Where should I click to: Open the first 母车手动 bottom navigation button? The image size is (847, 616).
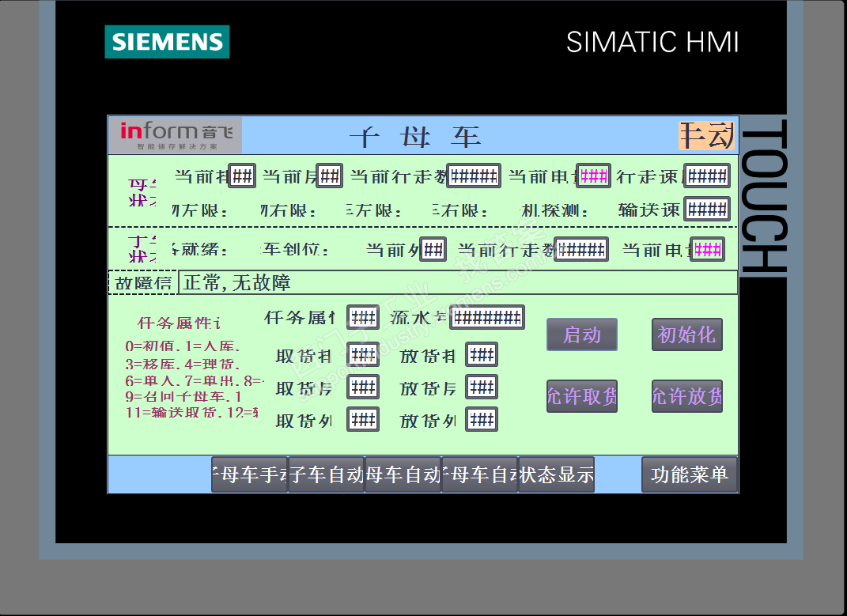click(250, 474)
